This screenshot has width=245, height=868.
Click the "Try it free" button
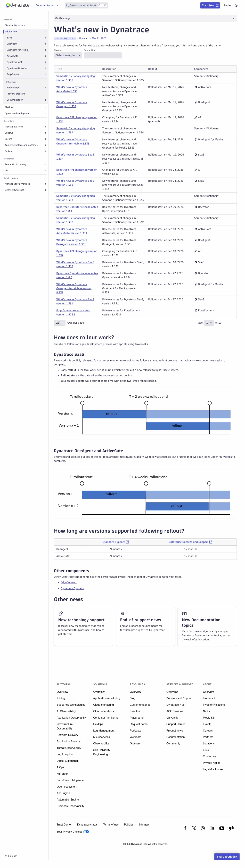(210, 5)
